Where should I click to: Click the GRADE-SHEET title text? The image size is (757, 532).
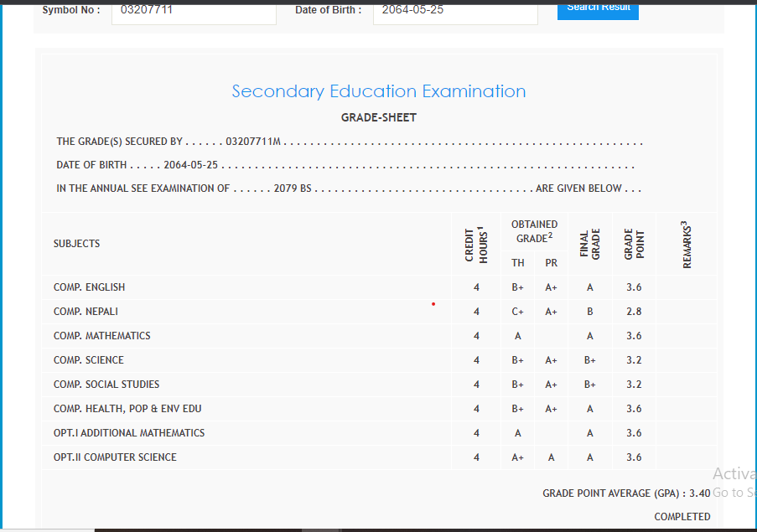point(379,118)
